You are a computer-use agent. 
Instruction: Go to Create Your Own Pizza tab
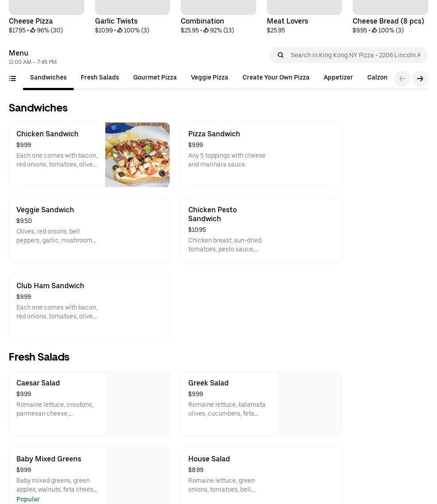pyautogui.click(x=276, y=78)
